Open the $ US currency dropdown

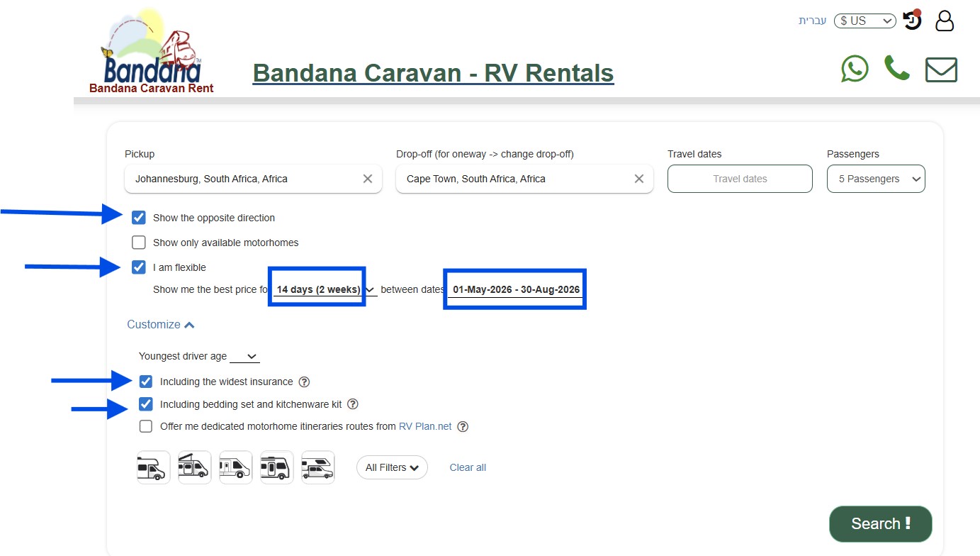(864, 21)
